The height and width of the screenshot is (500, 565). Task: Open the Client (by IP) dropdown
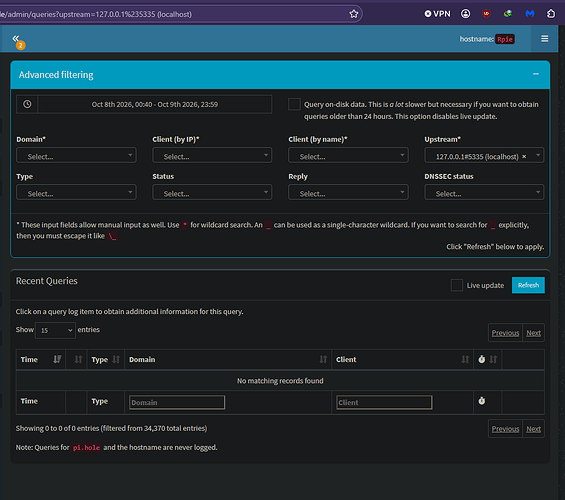click(212, 155)
